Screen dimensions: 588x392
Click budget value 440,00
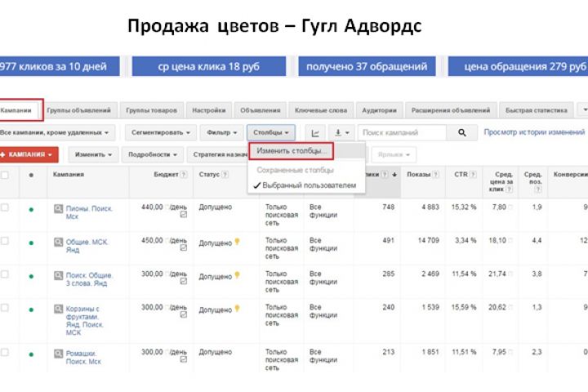click(x=152, y=207)
